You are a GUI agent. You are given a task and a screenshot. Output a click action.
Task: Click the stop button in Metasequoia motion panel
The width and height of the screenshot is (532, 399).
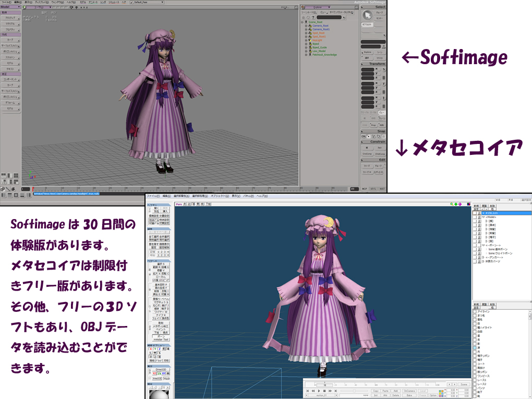(x=324, y=391)
